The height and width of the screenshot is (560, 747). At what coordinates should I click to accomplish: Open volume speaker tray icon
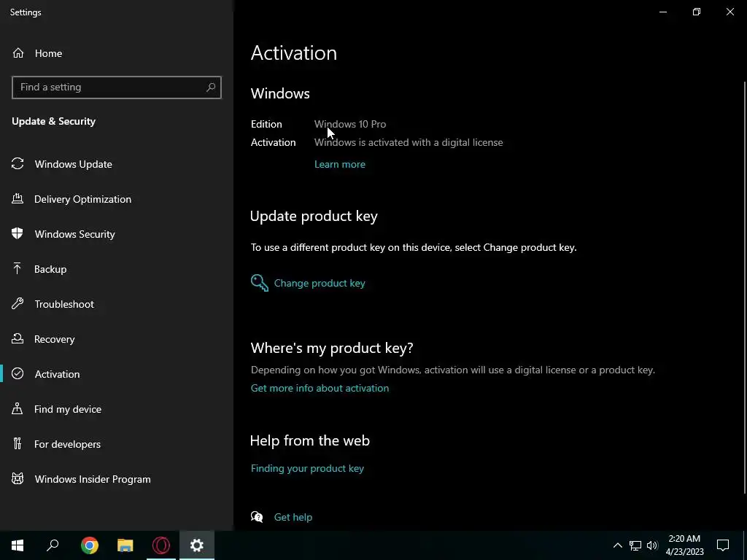click(652, 545)
